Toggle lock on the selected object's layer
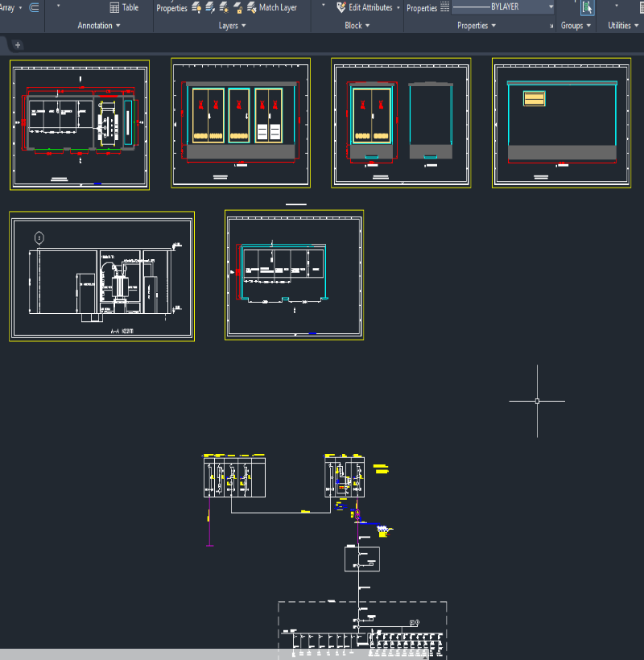Screen dimensions: 644x660 [x=237, y=8]
